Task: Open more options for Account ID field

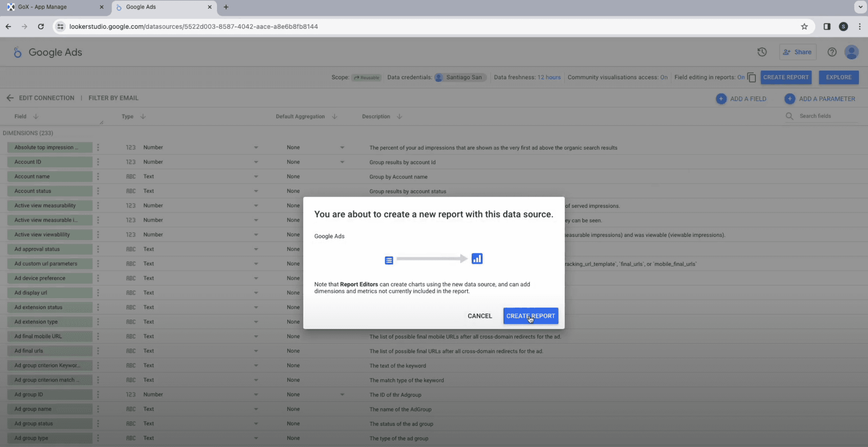Action: tap(98, 162)
